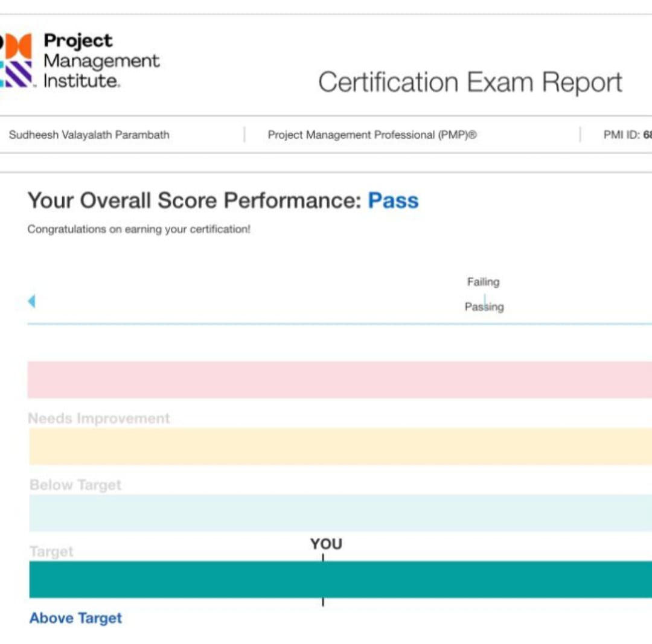Image resolution: width=652 pixels, height=644 pixels.
Task: Click the Passing label on scale
Action: [x=484, y=307]
